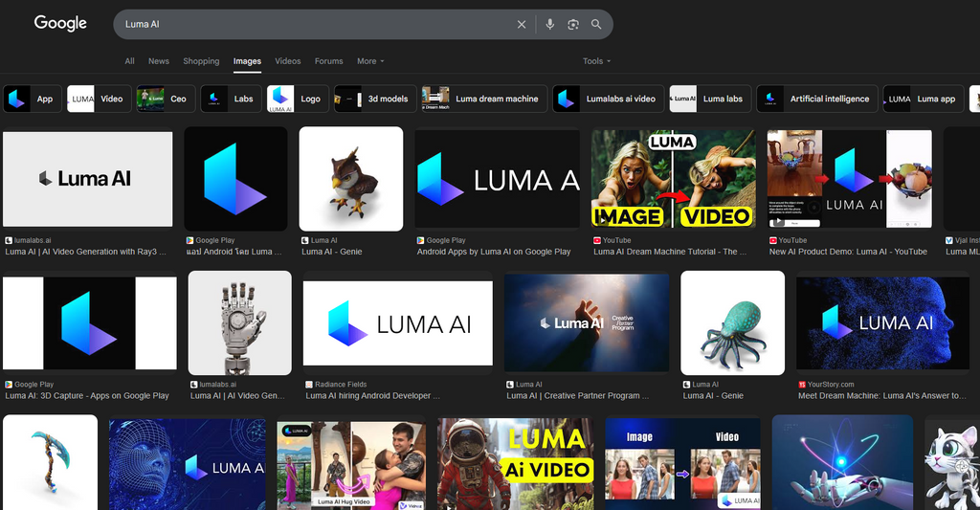
Task: Open the astronaut LUMA Ai VIDEO thumbnail
Action: pyautogui.click(x=516, y=464)
